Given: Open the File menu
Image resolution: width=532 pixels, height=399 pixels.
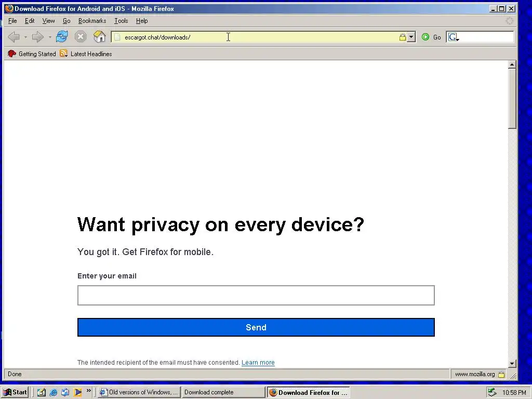Looking at the screenshot, I should point(12,21).
